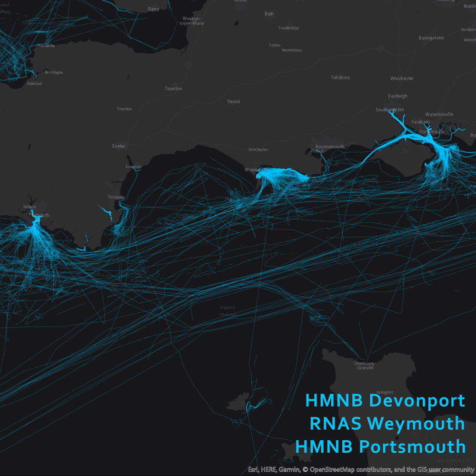
Task: Click the Portsmouth map label
Action: pyautogui.click(x=432, y=132)
